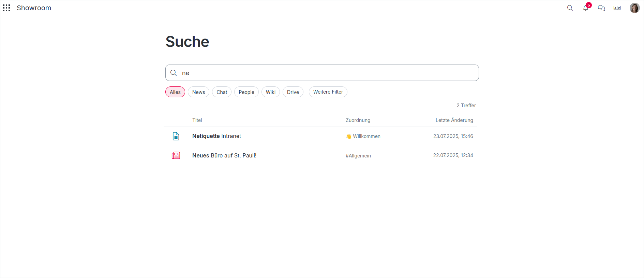Click the news icon for Neues Büro
644x278 pixels.
[176, 155]
